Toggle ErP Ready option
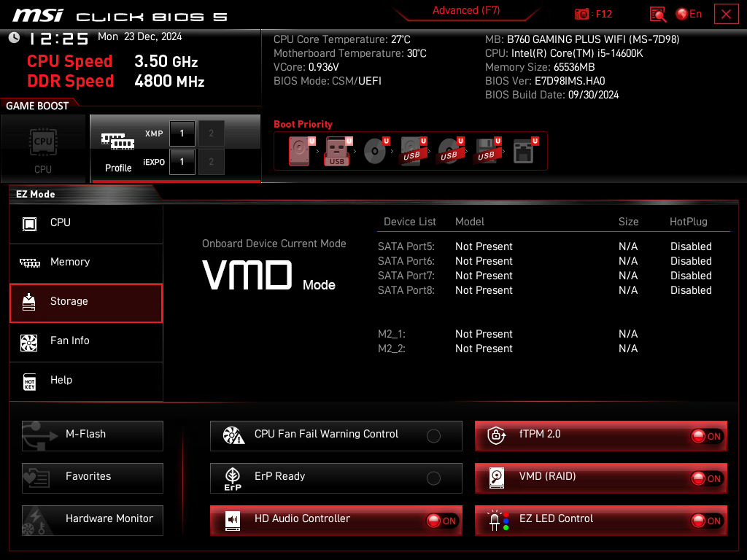Viewport: 747px width, 560px height. (433, 478)
